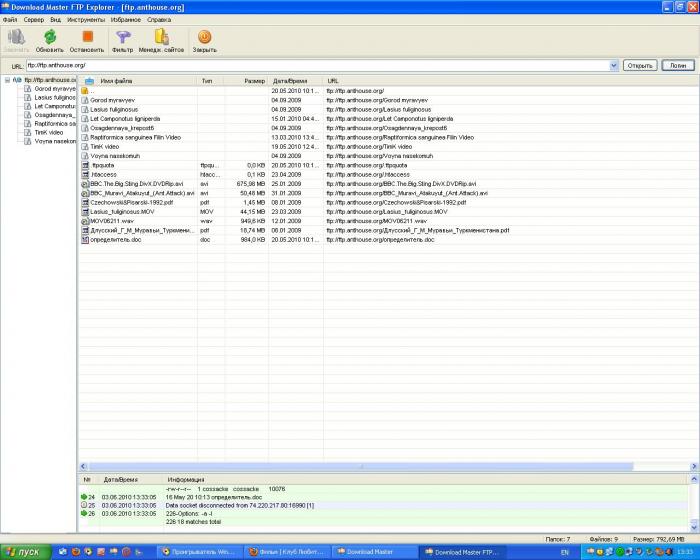Click the Открыть button next to URL
700x560 pixels.
pos(640,65)
